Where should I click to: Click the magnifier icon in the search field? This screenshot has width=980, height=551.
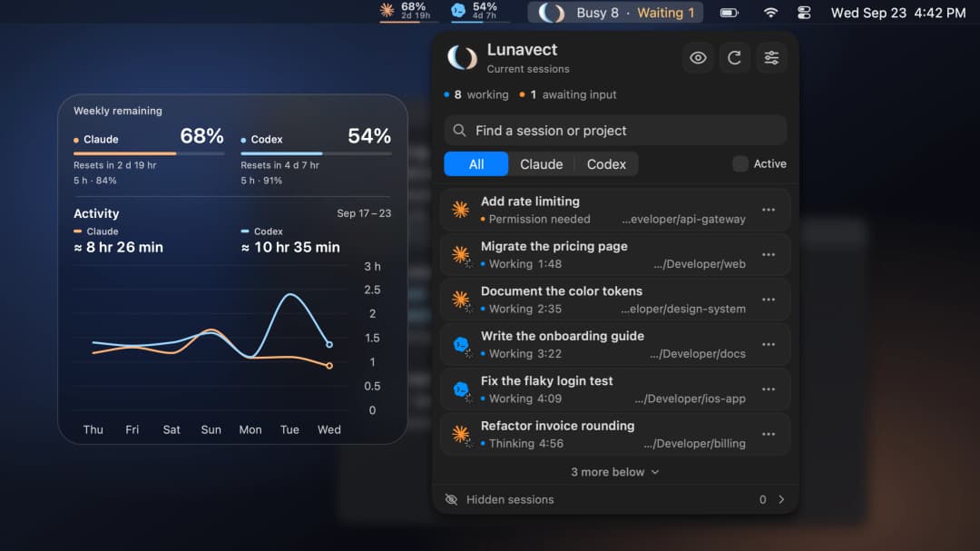point(459,130)
